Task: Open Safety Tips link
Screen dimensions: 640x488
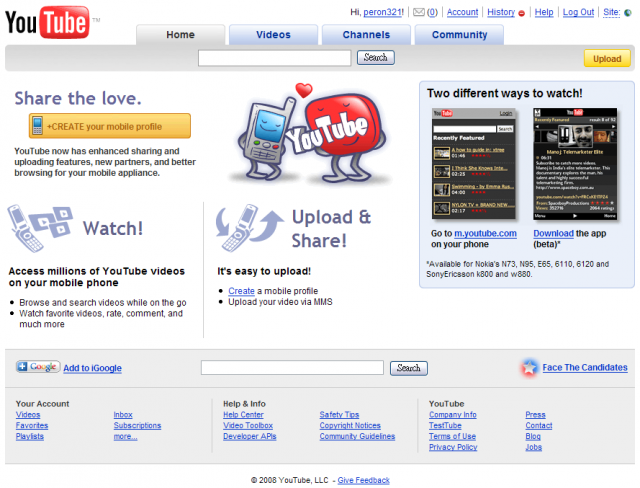Action: coord(339,415)
